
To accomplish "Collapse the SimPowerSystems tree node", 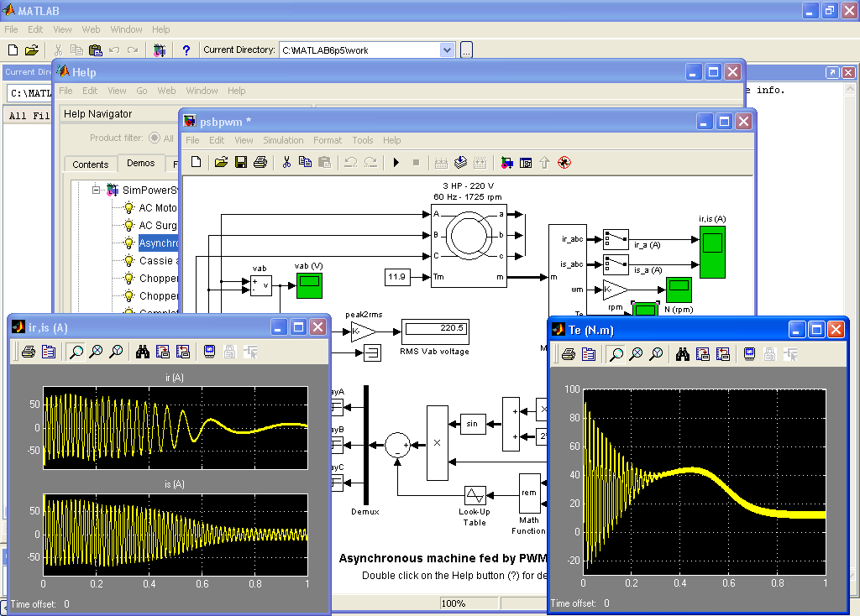I will [96, 191].
